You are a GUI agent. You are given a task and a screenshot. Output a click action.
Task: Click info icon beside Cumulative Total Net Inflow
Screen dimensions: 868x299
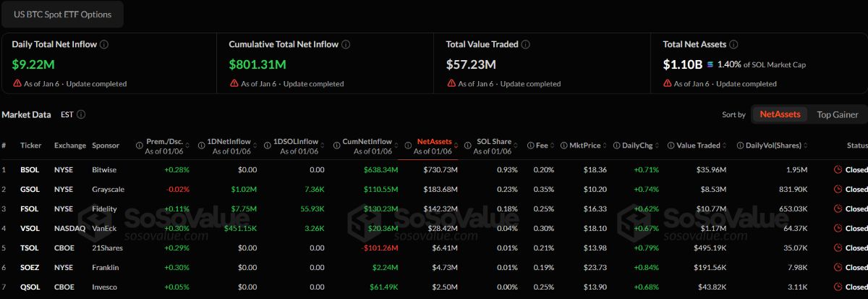click(346, 44)
